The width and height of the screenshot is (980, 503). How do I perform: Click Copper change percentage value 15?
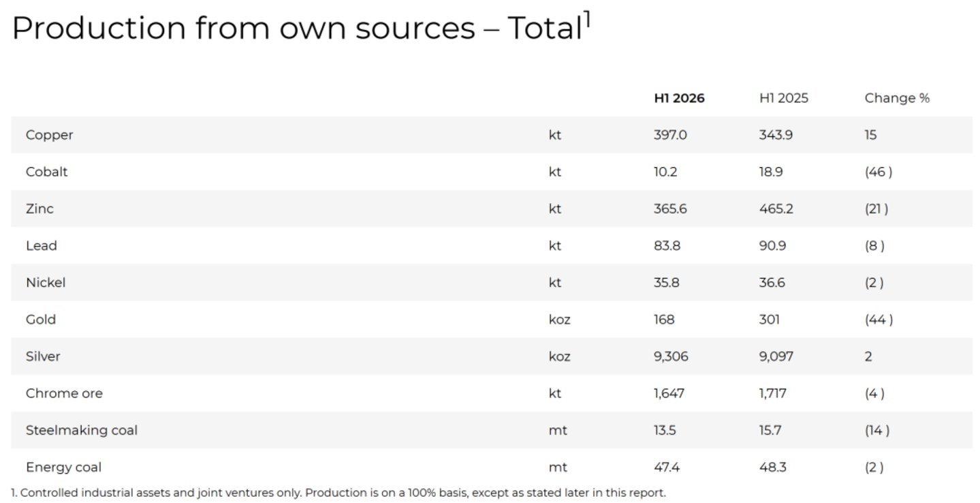pos(871,135)
